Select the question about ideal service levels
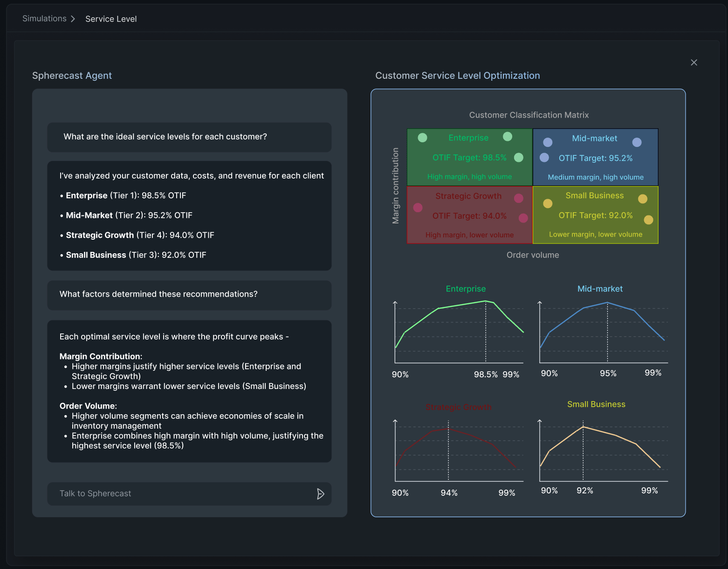This screenshot has width=728, height=569. 189,137
